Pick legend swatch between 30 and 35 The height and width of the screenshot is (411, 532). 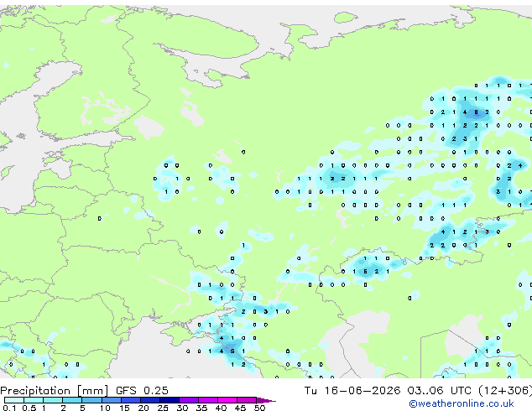(189, 400)
